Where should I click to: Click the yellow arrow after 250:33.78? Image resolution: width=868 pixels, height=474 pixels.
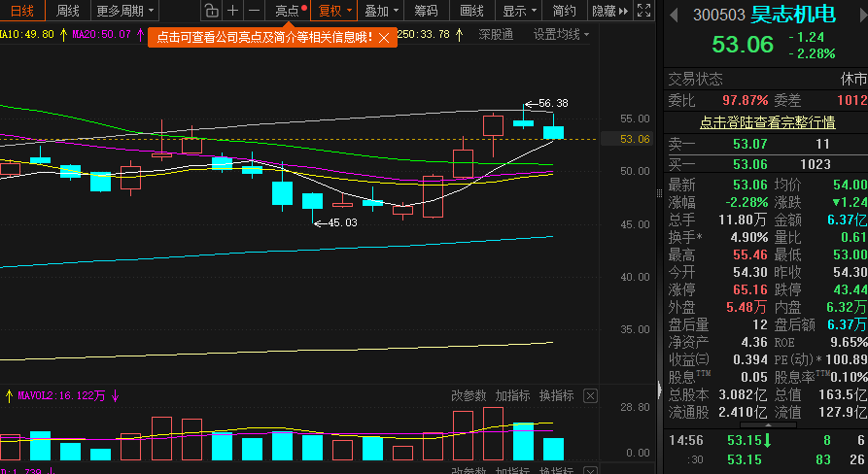click(460, 34)
